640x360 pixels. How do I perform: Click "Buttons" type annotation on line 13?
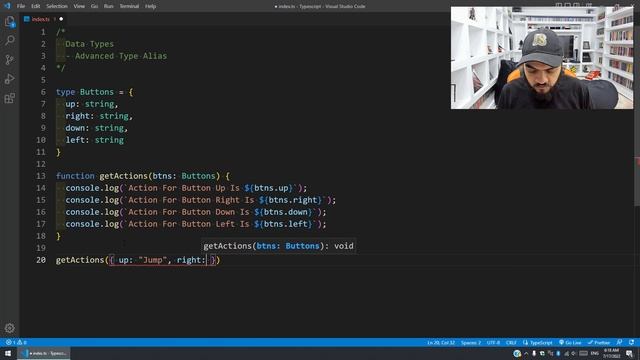coord(198,176)
